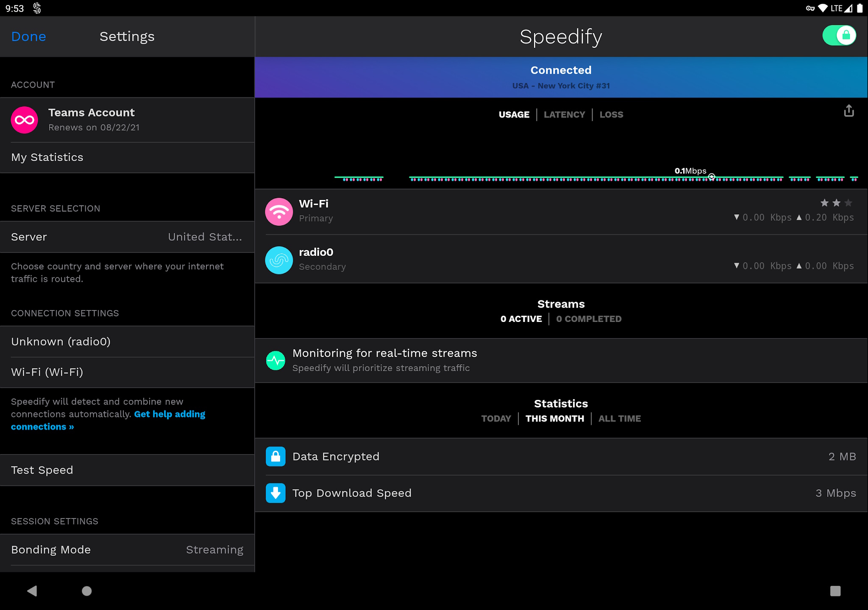Tap the pink Wi-Fi connection icon

tap(279, 212)
